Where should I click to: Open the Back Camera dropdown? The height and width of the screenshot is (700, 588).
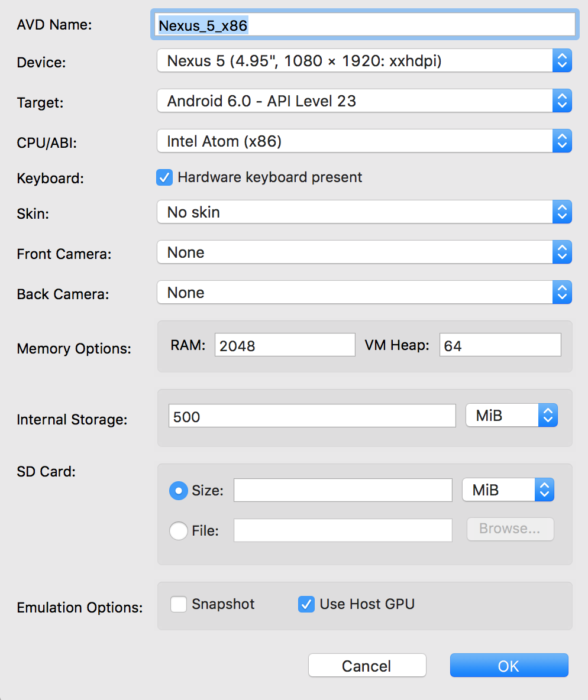[364, 293]
